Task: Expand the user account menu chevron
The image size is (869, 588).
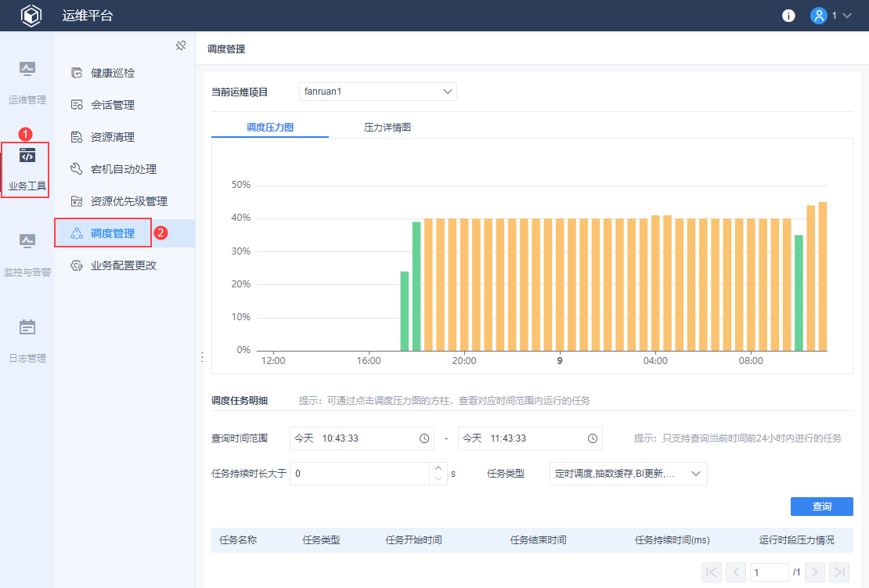Action: click(847, 16)
